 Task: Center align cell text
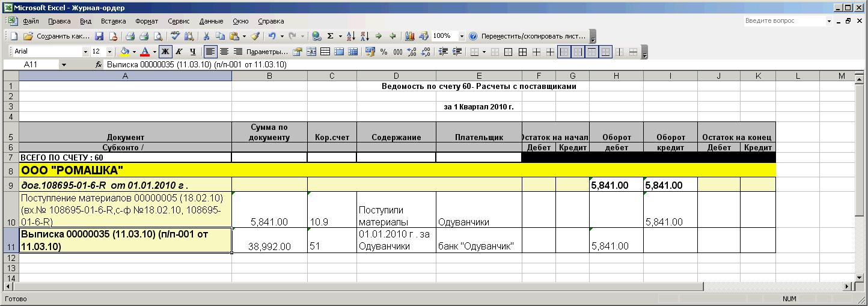tap(224, 52)
